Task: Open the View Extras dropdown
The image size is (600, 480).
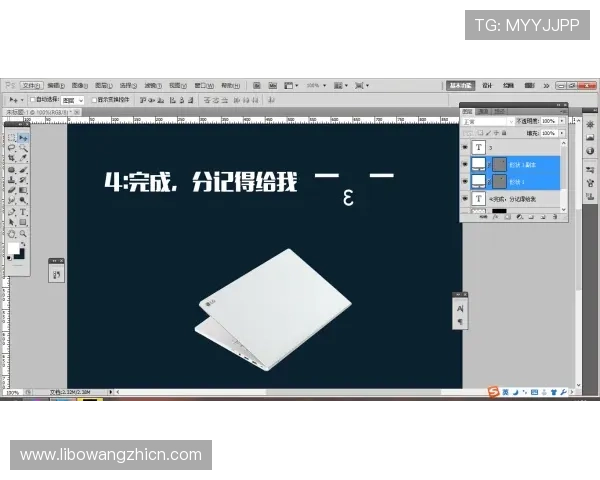Action: (x=291, y=85)
